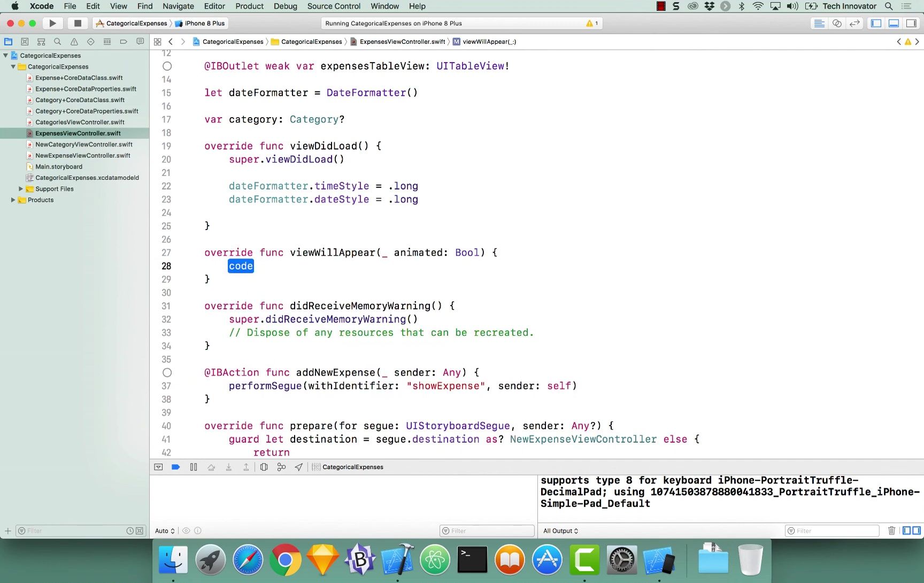
Task: Open Main.storyboard in navigator
Action: click(x=59, y=167)
